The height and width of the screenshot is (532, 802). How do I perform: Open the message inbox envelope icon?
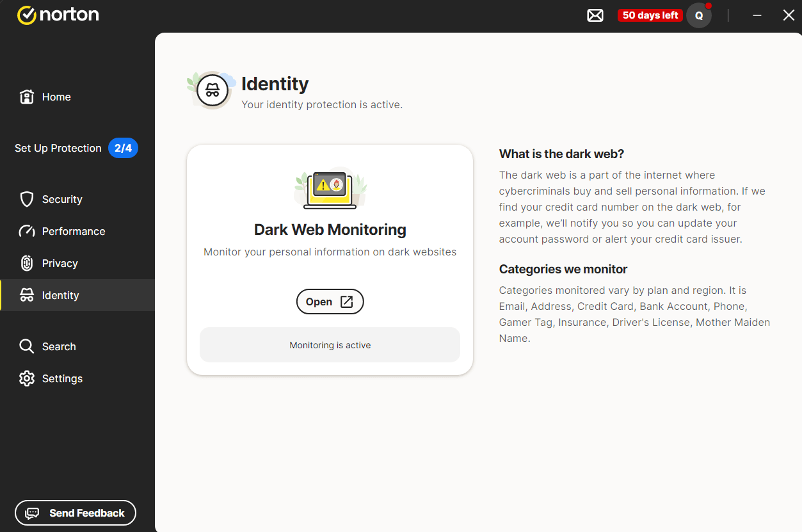tap(595, 15)
